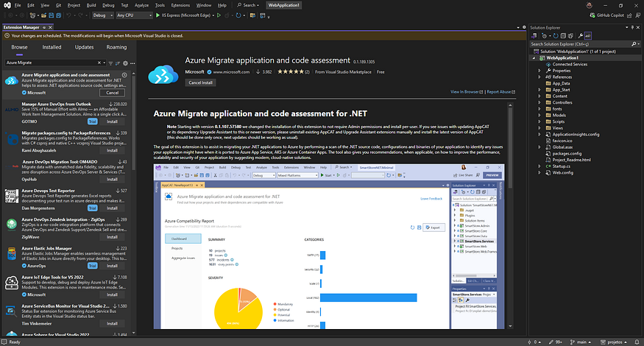The width and height of the screenshot is (644, 346).
Task: Click the filter icon beside extension search
Action: [110, 63]
